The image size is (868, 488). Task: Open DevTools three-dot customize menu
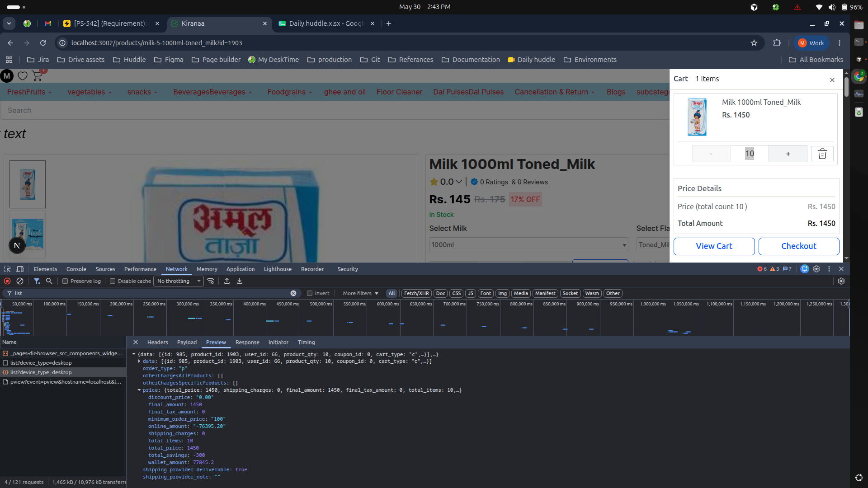[x=829, y=269]
